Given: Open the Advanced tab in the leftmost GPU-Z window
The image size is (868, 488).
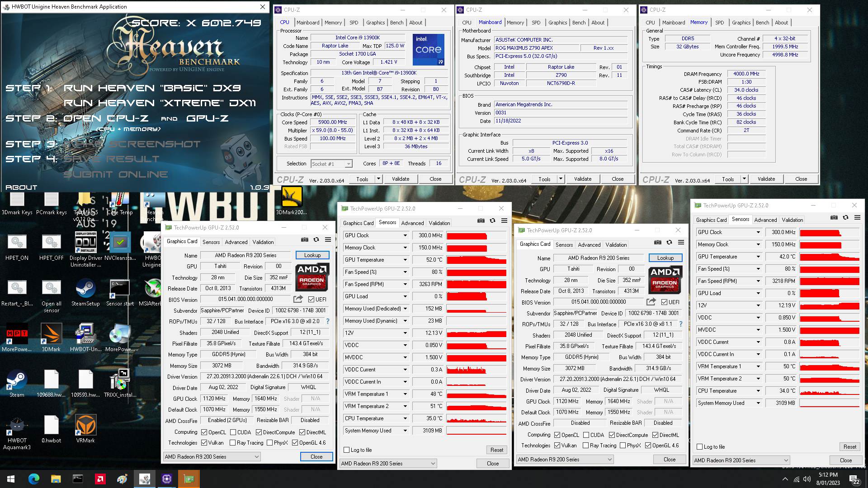Looking at the screenshot, I should [236, 242].
